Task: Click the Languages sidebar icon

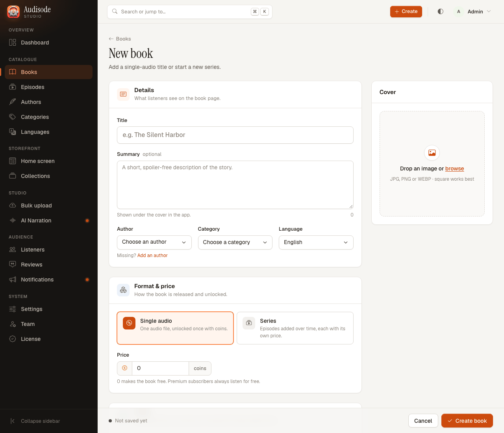Action: point(13,132)
